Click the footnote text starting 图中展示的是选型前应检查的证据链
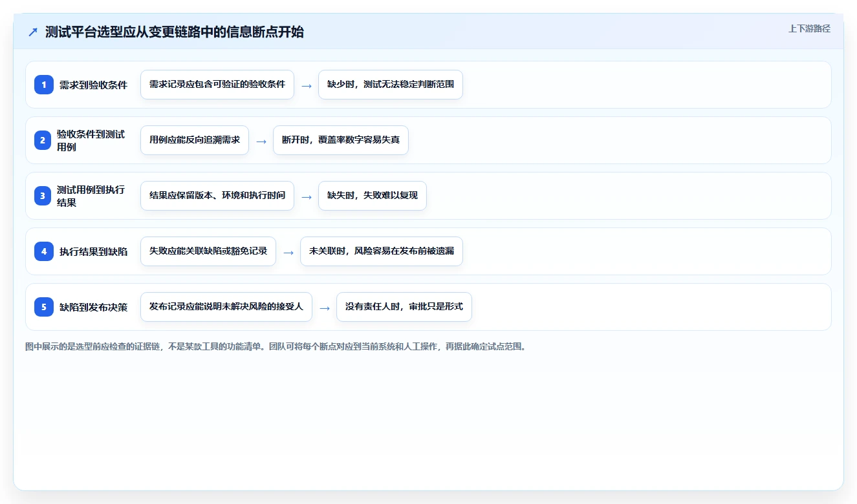 277,346
